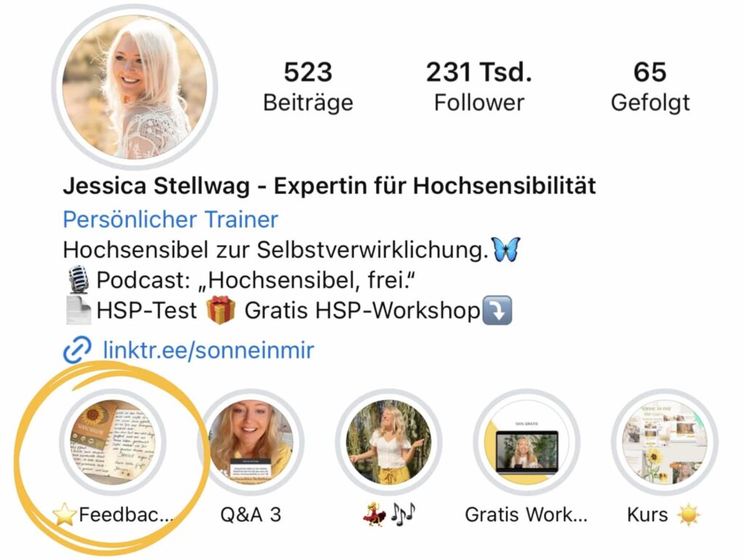Tap the sun emoji next to Kurs label
744x560 pixels.
point(688,515)
